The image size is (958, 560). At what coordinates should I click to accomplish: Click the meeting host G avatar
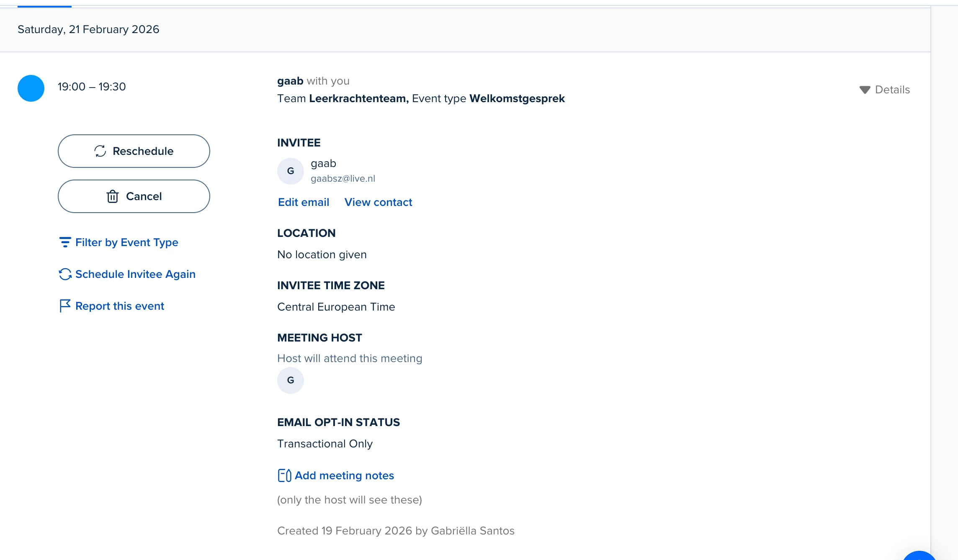(x=291, y=380)
